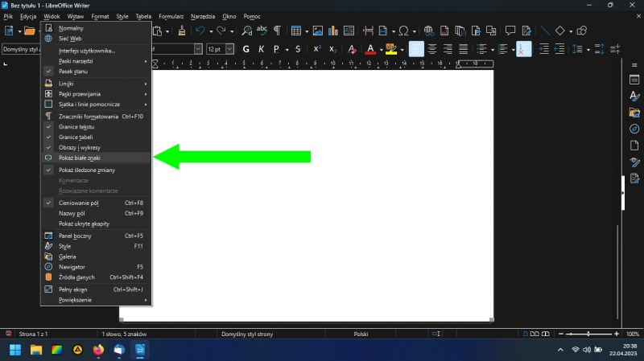Image resolution: width=644 pixels, height=361 pixels.
Task: Open the Navigator compass icon in sidebar
Action: (634, 129)
